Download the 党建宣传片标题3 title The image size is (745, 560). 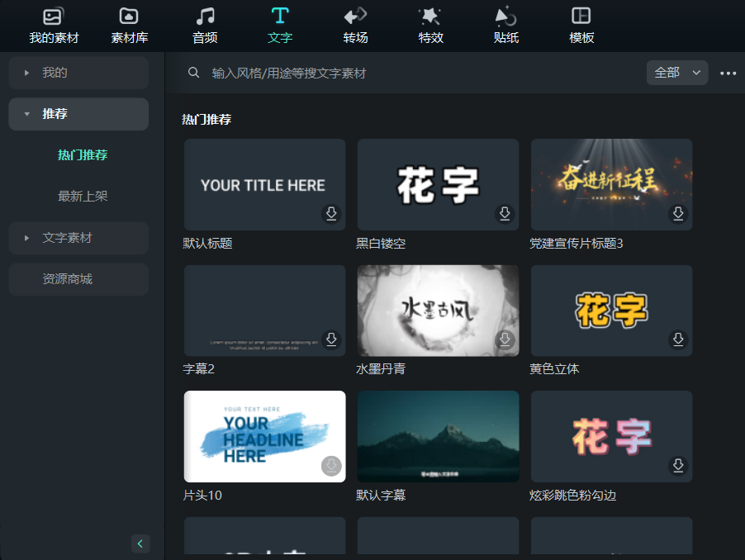678,213
